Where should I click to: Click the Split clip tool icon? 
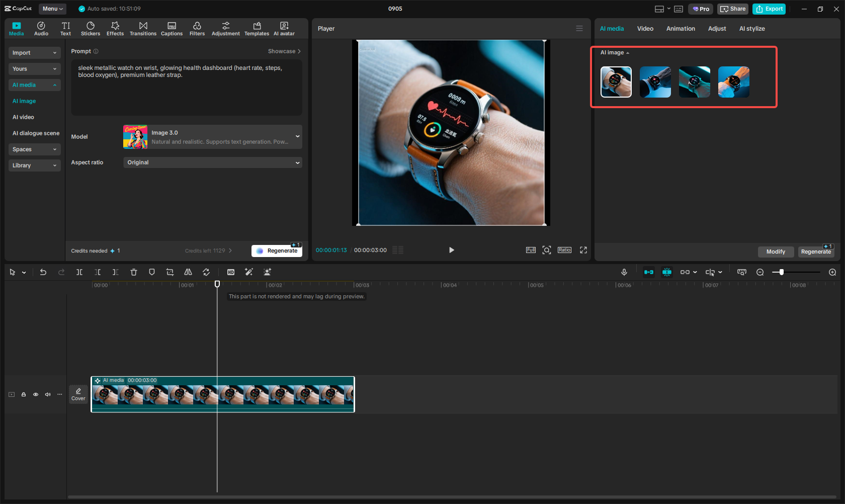click(x=79, y=272)
